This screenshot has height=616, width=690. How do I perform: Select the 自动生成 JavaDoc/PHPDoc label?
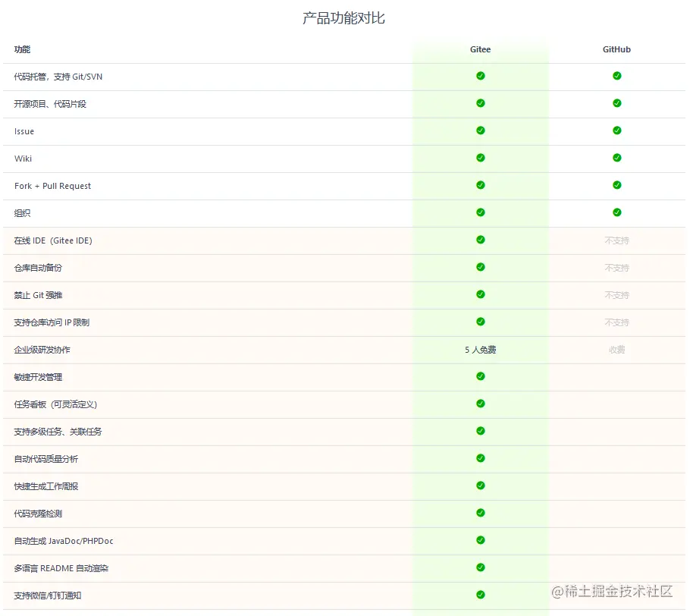(64, 541)
